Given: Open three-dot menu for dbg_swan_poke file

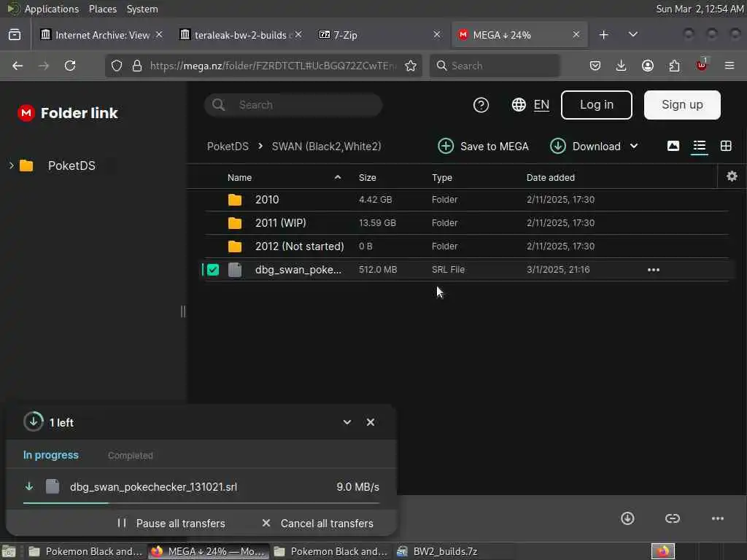Looking at the screenshot, I should pyautogui.click(x=654, y=270).
